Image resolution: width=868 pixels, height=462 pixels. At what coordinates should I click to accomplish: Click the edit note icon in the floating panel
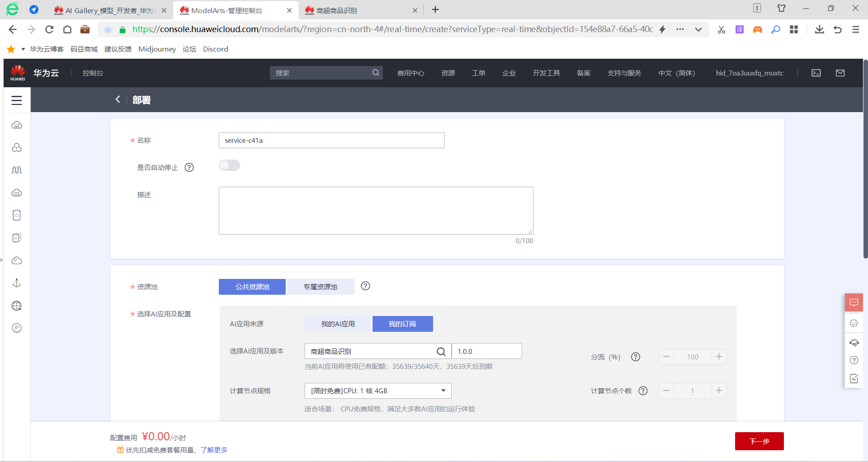(854, 378)
